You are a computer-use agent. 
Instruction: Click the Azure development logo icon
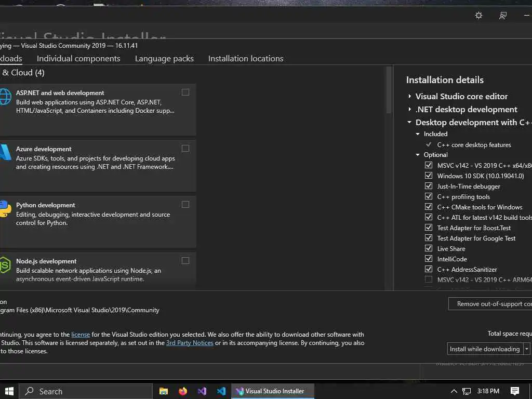[x=5, y=152]
